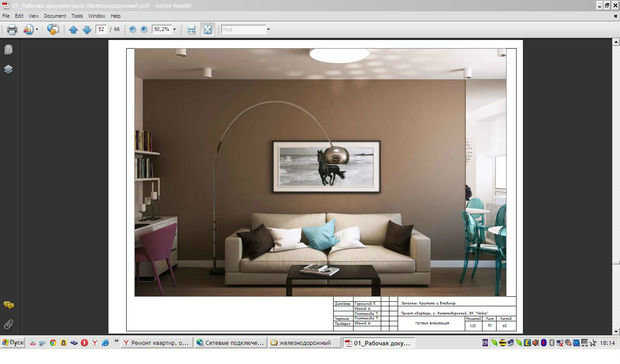Print the document with the printer icon

click(x=12, y=30)
